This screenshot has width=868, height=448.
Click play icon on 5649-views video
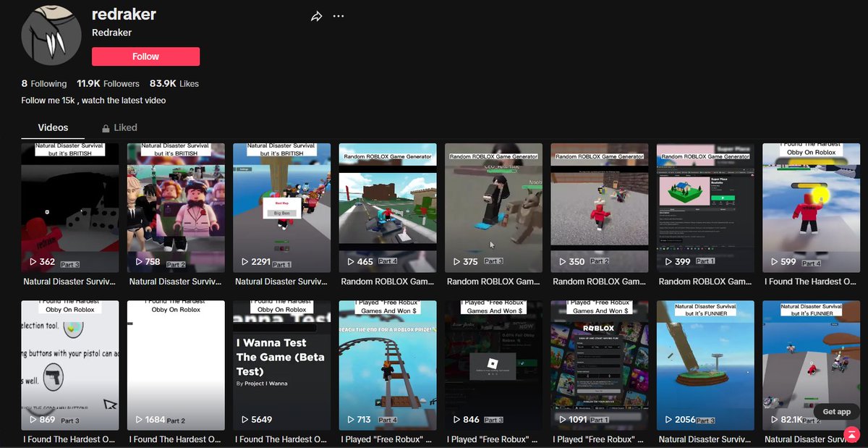244,420
